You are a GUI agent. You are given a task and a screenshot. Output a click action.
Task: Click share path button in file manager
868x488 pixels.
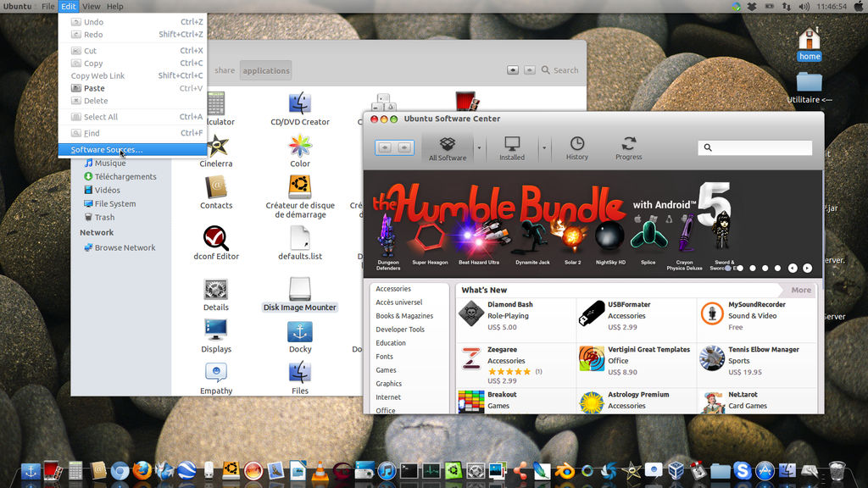tap(225, 70)
